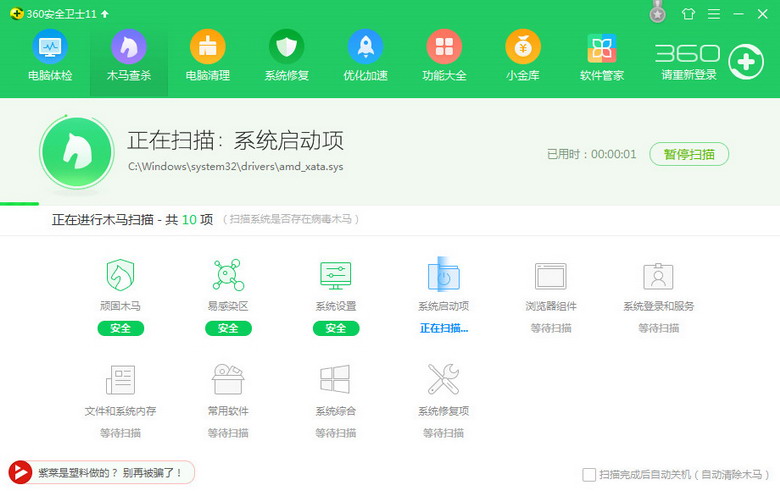Click the medal badge icon in title bar

(x=658, y=12)
